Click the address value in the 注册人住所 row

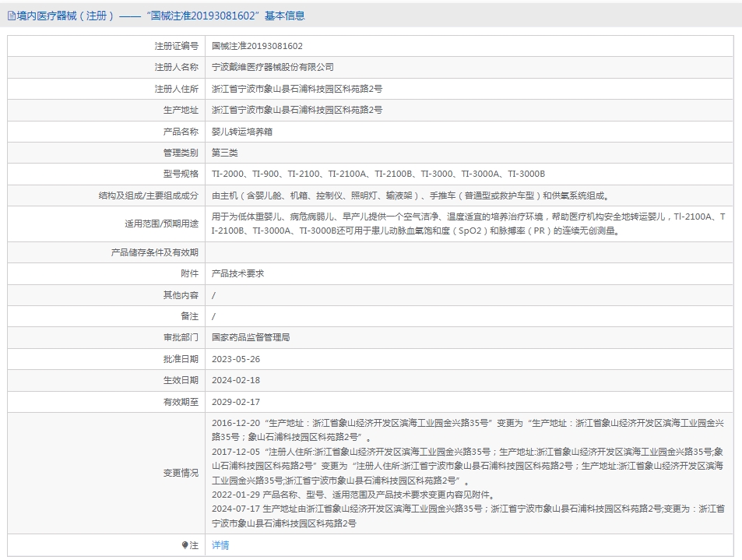pos(297,89)
